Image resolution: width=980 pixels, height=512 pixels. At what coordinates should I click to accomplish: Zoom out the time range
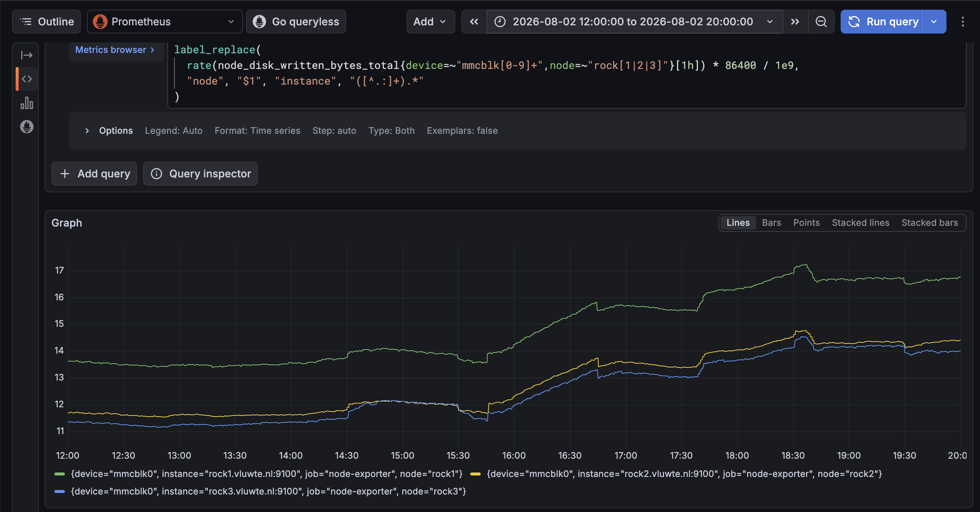click(821, 22)
